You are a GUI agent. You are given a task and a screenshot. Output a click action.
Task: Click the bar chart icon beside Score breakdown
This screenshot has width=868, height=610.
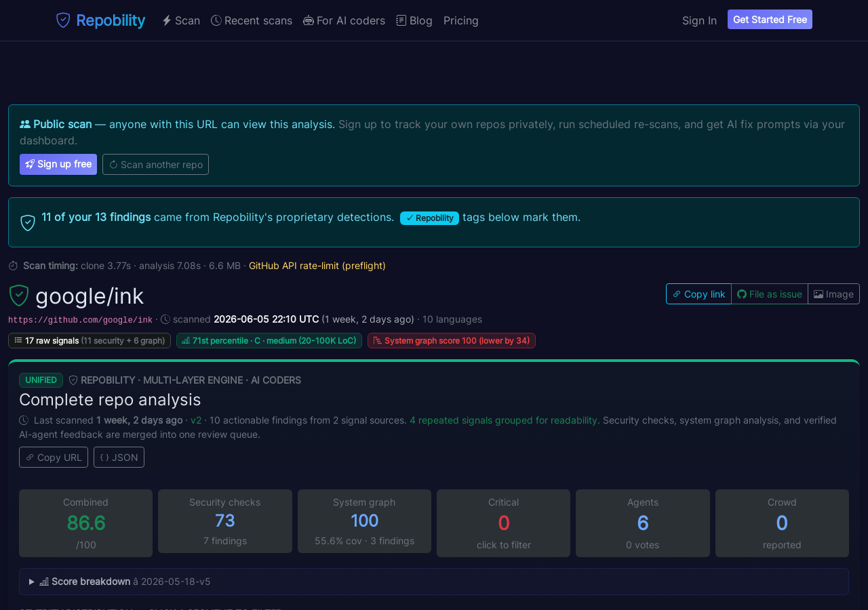pyautogui.click(x=44, y=582)
